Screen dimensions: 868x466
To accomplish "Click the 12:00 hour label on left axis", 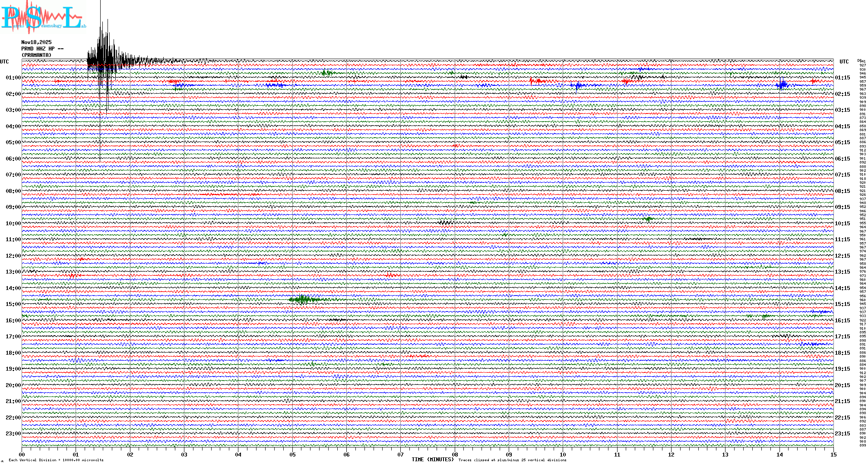I will click(x=13, y=256).
